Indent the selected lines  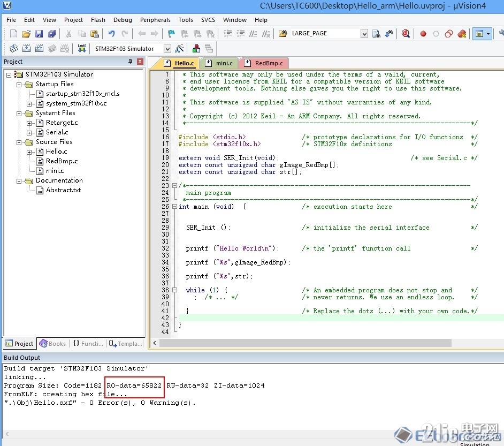[x=227, y=33]
